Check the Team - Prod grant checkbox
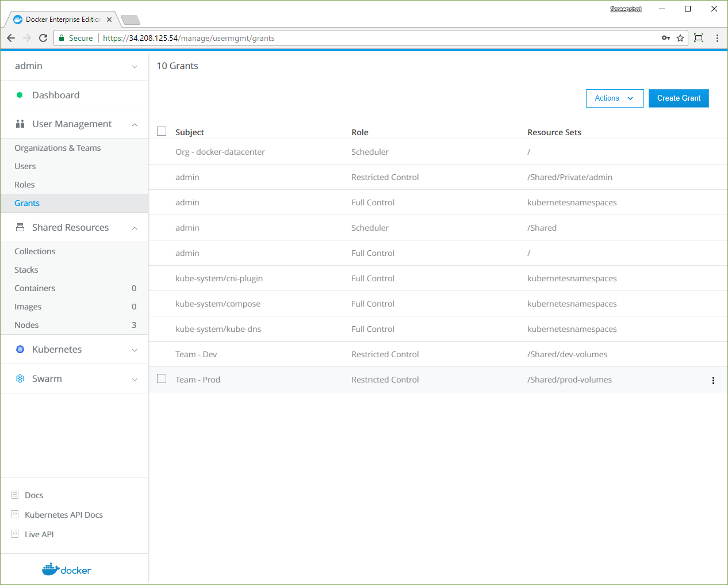728x585 pixels. pos(162,378)
